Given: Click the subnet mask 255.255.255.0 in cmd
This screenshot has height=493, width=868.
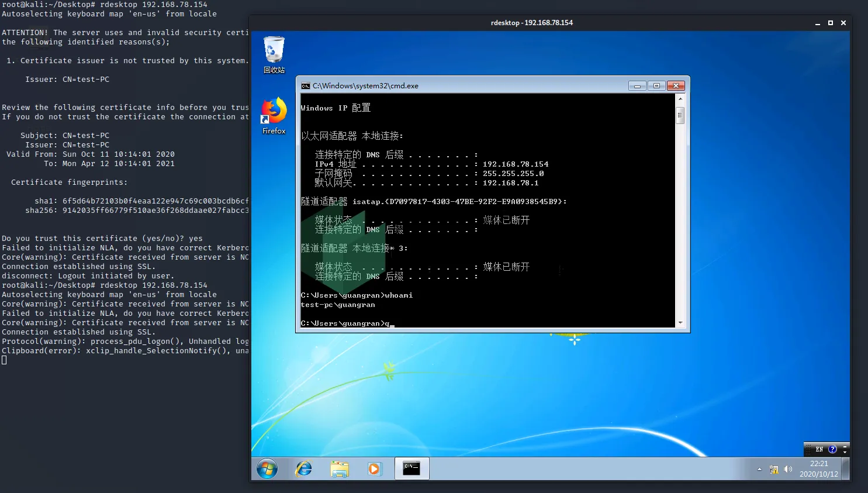Looking at the screenshot, I should (513, 174).
